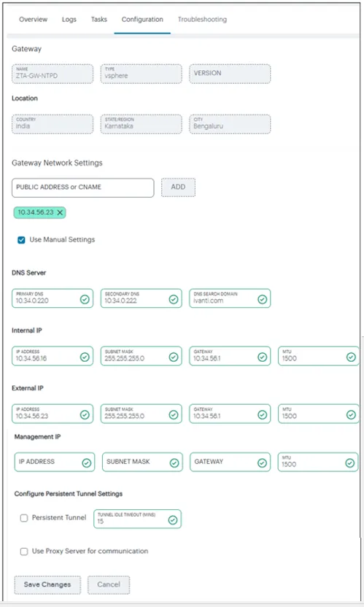Open the Tasks tab
364x607 pixels.
[99, 20]
